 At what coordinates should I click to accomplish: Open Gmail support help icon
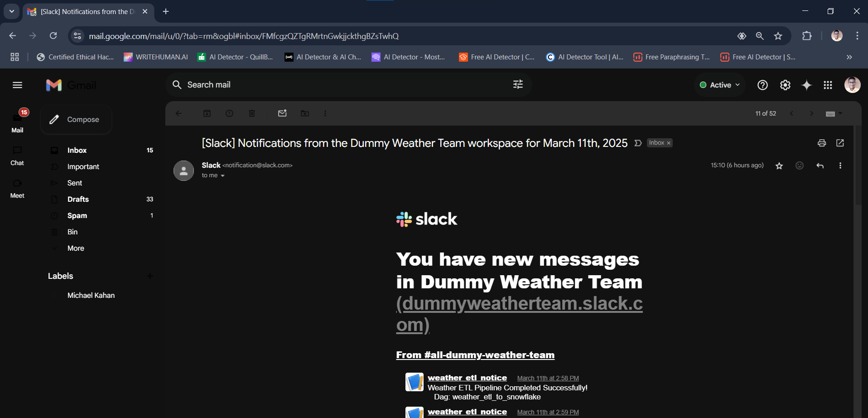point(762,85)
